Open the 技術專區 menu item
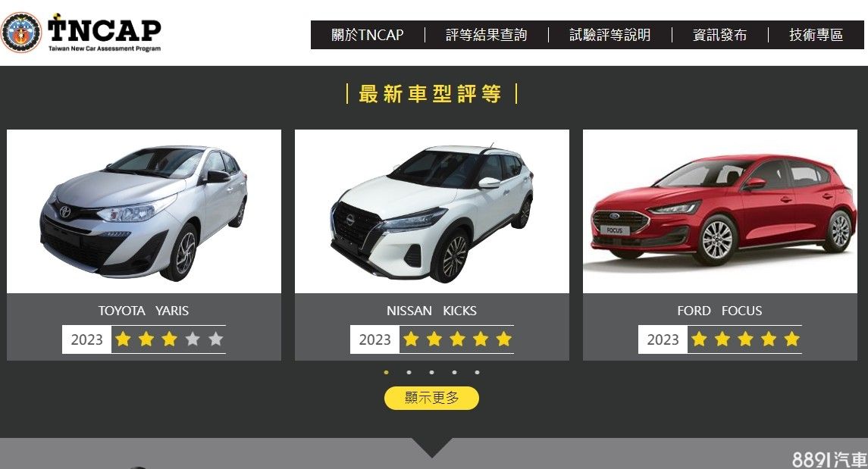The height and width of the screenshot is (469, 868). [x=816, y=35]
